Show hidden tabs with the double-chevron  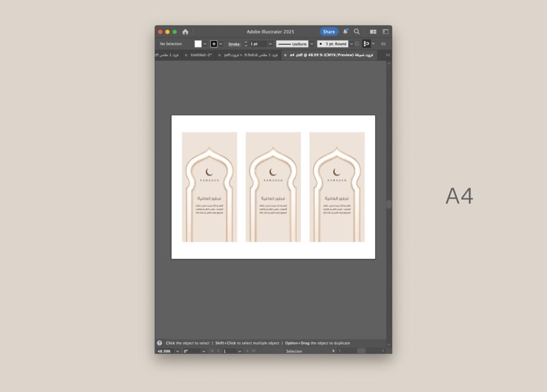[387, 55]
